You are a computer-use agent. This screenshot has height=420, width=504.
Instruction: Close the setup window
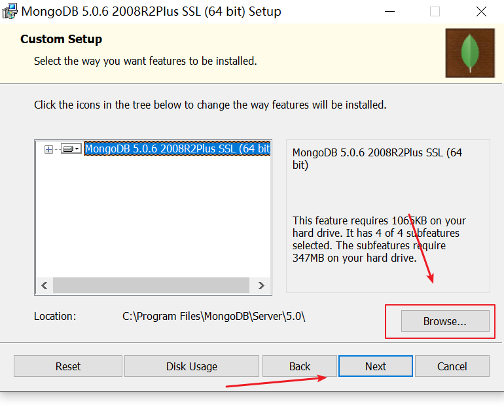click(481, 12)
